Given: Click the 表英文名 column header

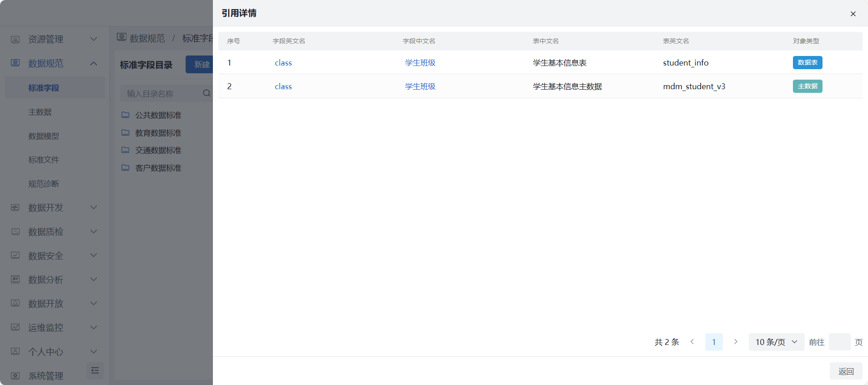Looking at the screenshot, I should pyautogui.click(x=676, y=41).
